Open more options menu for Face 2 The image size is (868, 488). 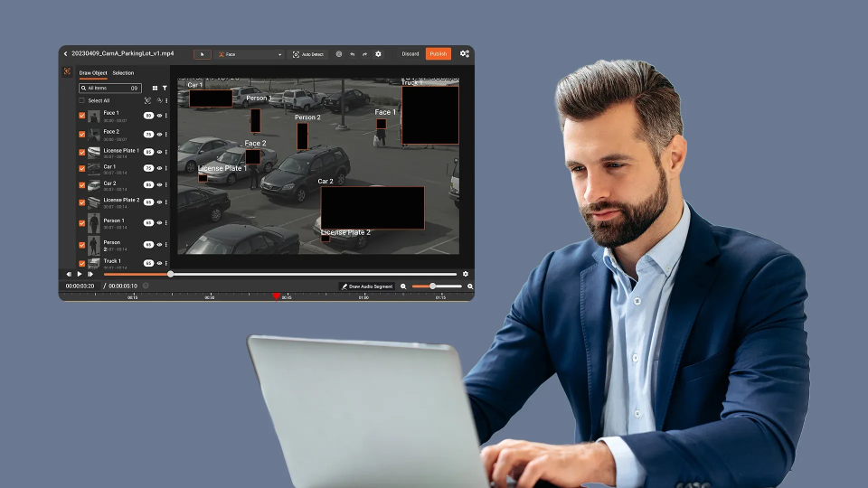pyautogui.click(x=166, y=135)
